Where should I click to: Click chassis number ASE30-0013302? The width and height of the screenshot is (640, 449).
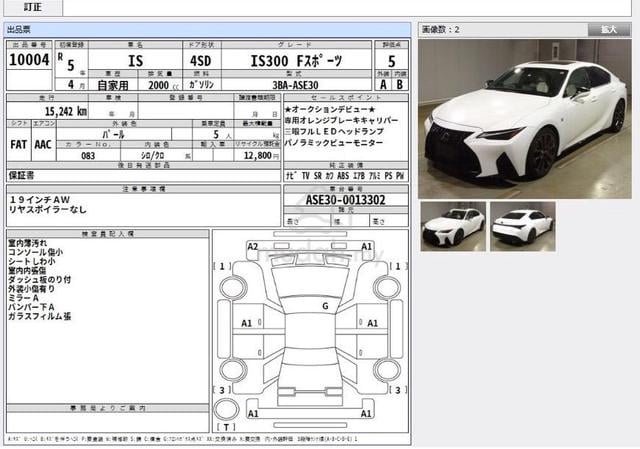click(345, 200)
